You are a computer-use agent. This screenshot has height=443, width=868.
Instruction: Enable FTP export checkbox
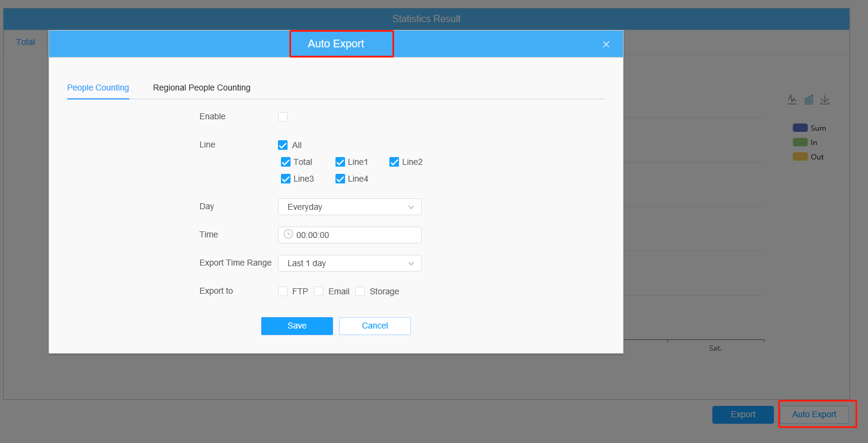(x=283, y=291)
